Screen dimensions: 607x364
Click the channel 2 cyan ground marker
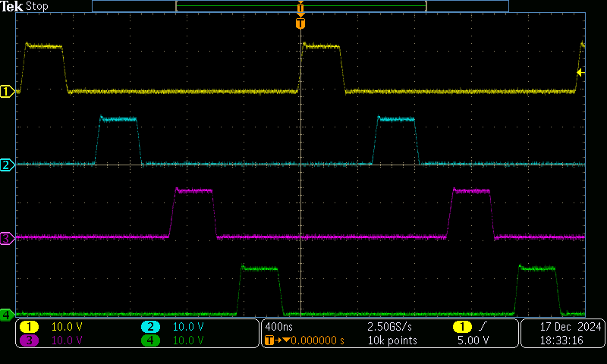point(7,165)
